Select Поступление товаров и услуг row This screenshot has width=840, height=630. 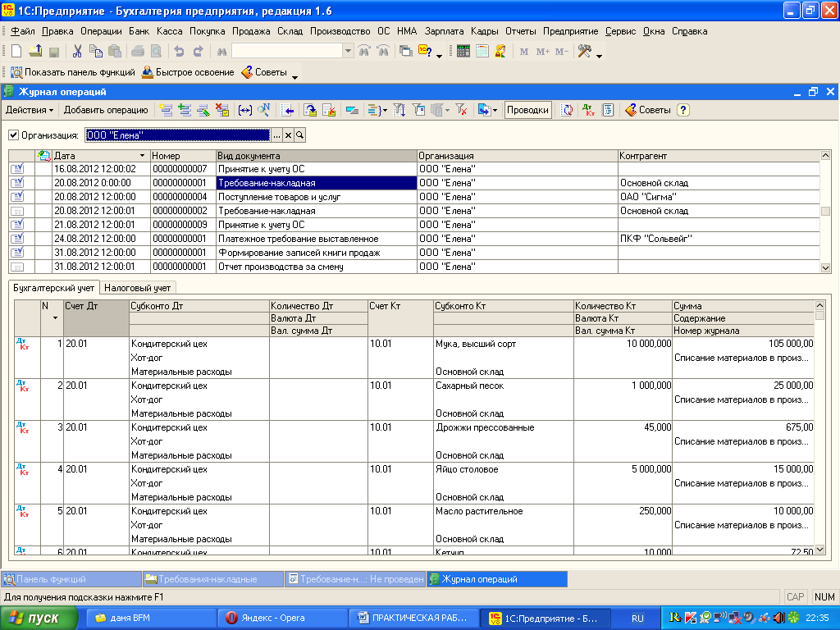[x=414, y=197]
